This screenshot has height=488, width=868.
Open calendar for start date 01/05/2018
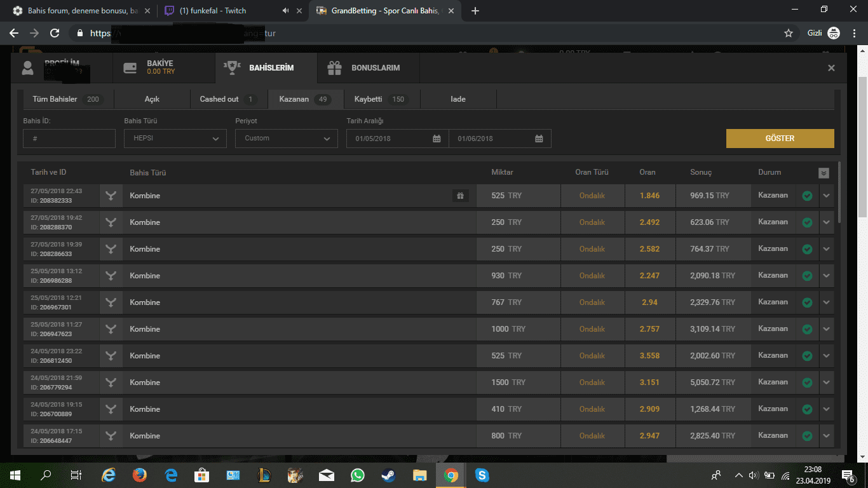point(437,139)
